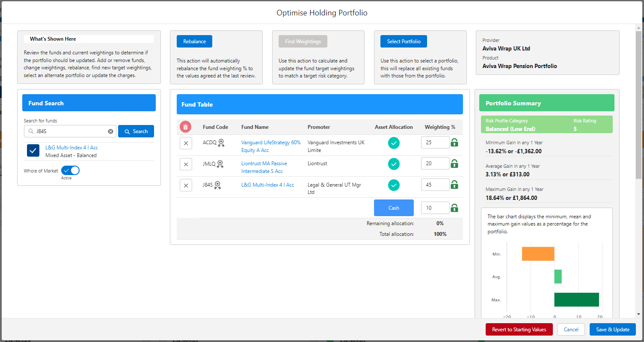Edit the Vanguard weighting field showing 25
Image resolution: width=644 pixels, height=342 pixels.
pyautogui.click(x=435, y=143)
